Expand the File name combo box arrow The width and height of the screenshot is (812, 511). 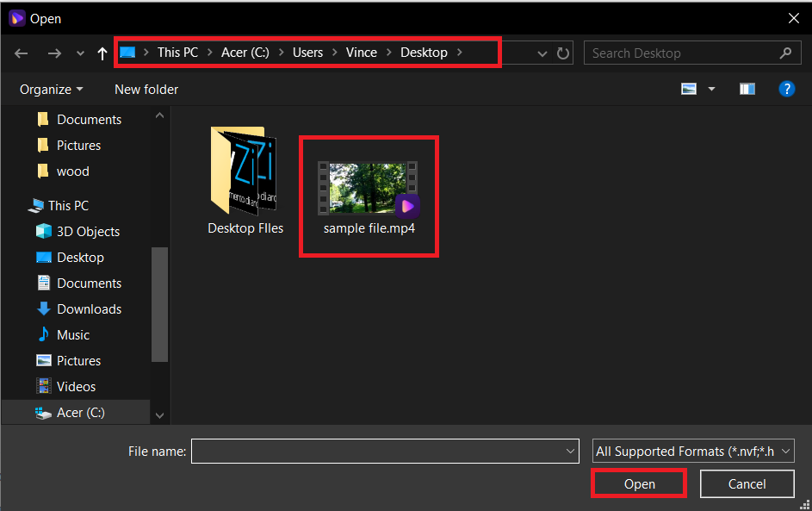click(x=569, y=451)
